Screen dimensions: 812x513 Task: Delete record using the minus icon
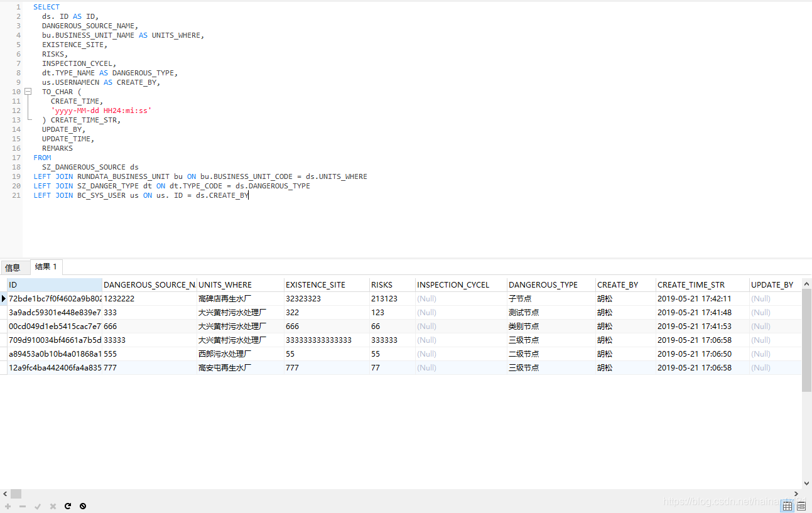click(x=23, y=506)
